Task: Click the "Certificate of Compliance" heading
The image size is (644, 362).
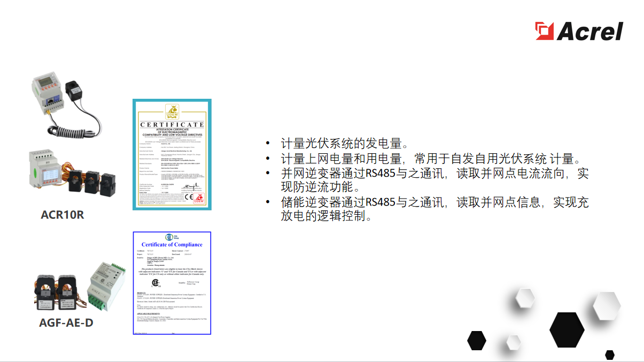Action: [172, 245]
